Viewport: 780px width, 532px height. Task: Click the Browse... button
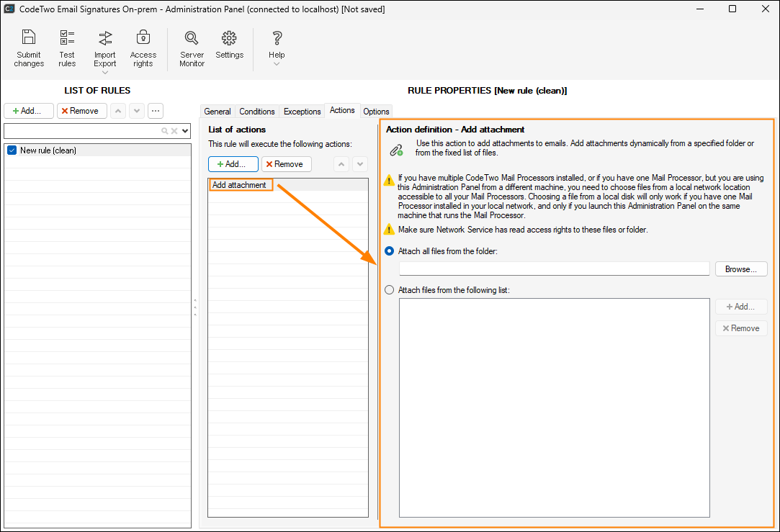740,269
